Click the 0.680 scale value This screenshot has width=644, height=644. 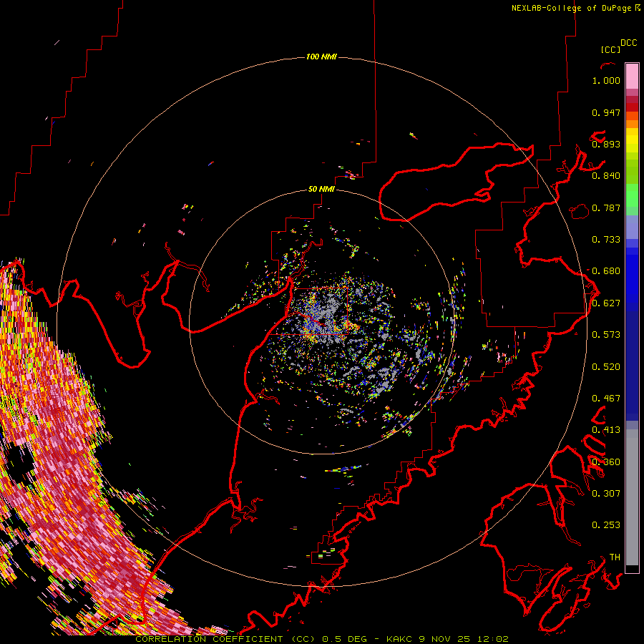(606, 271)
